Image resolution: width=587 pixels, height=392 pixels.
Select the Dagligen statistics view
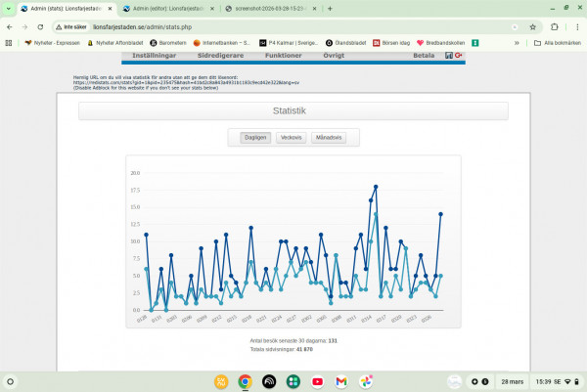pos(256,138)
